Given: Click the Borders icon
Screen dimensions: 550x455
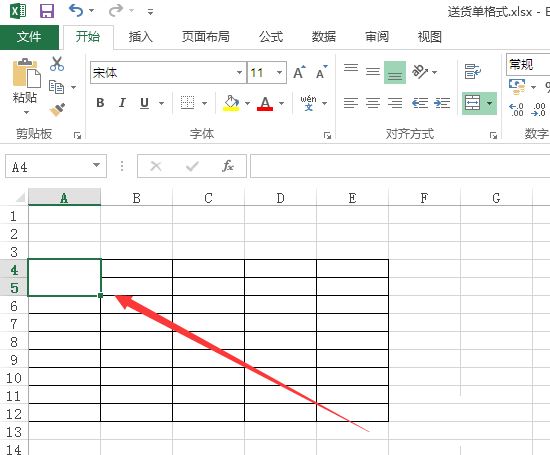Looking at the screenshot, I should (x=187, y=103).
